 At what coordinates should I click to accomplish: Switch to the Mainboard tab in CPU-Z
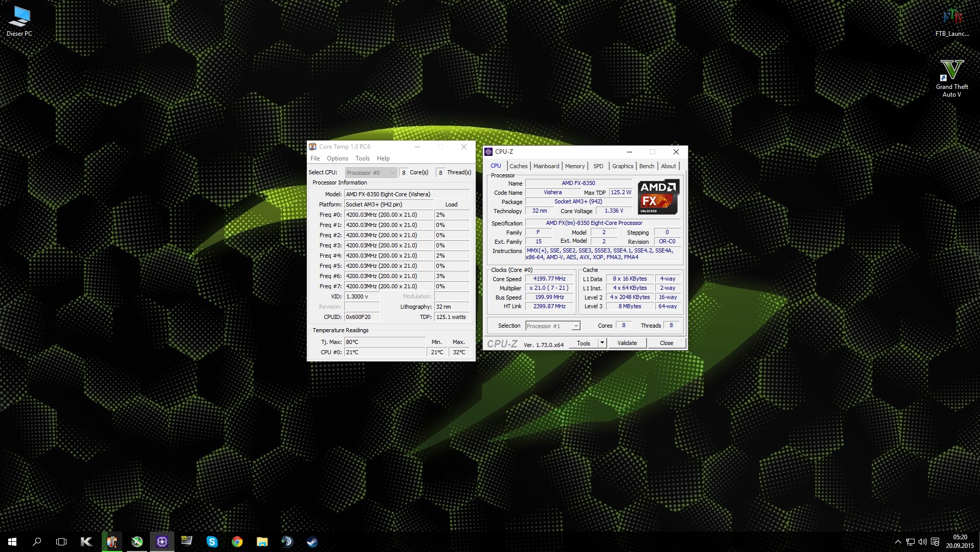point(546,166)
